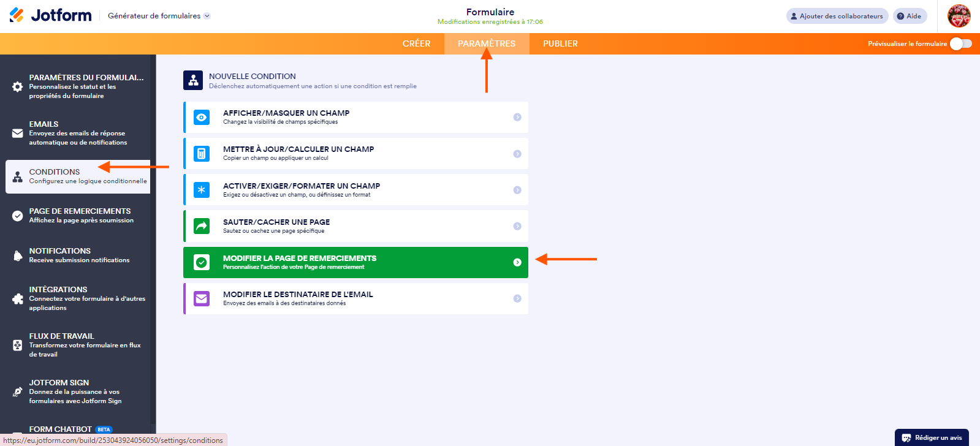Choose MODIFIER LE DESTINATAIRE DE L'EMAIL
Image resolution: width=980 pixels, height=446 pixels.
355,298
